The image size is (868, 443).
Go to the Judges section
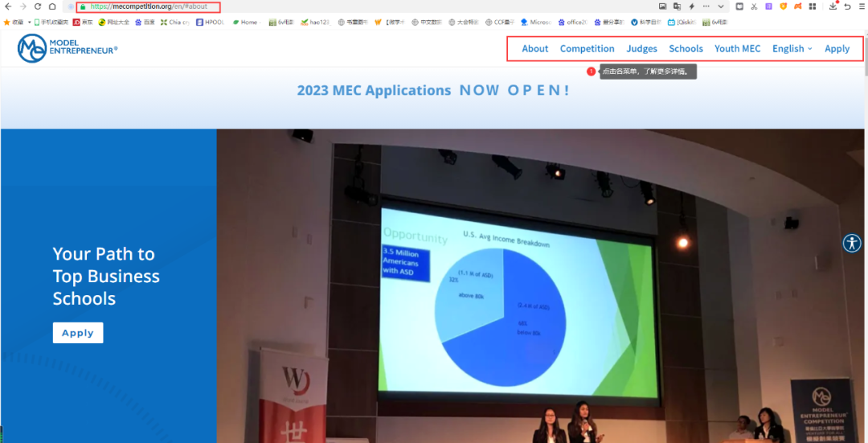(x=641, y=48)
